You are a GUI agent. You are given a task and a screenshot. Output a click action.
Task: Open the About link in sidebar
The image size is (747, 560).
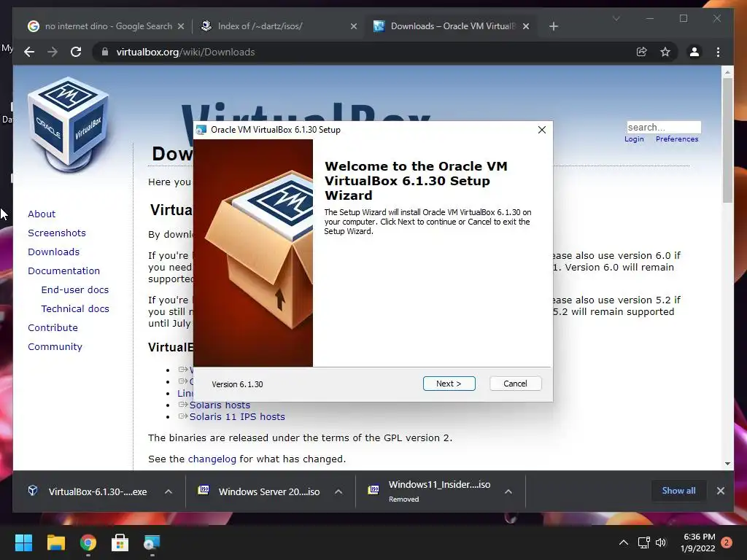42,214
